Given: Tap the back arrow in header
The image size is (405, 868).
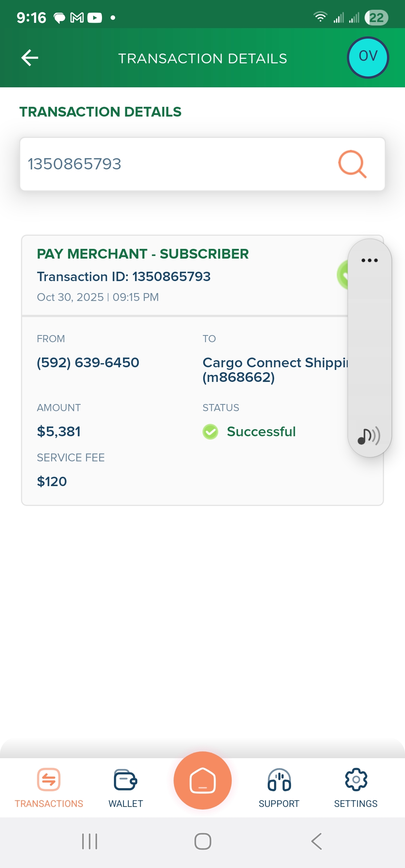Looking at the screenshot, I should click(30, 58).
